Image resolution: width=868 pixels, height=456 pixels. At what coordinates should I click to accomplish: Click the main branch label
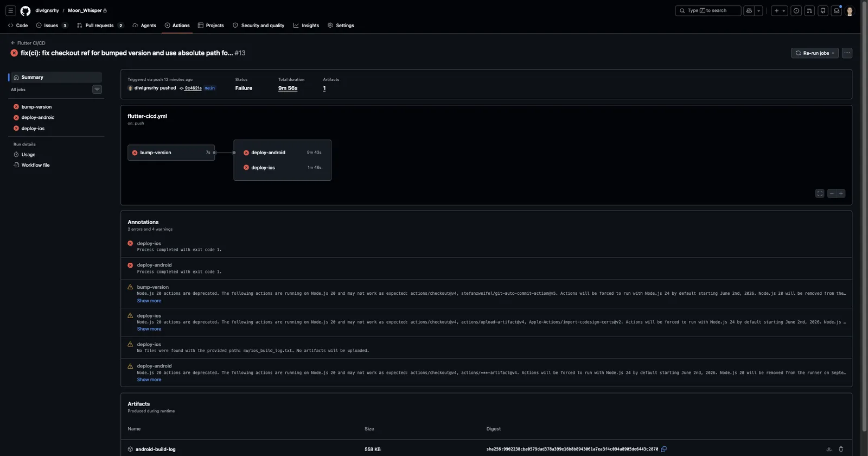coord(210,88)
